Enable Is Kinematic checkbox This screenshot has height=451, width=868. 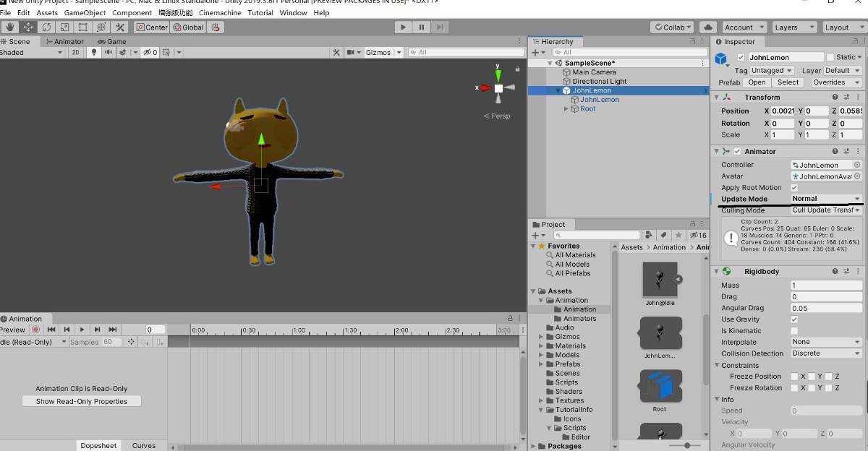pyautogui.click(x=794, y=331)
